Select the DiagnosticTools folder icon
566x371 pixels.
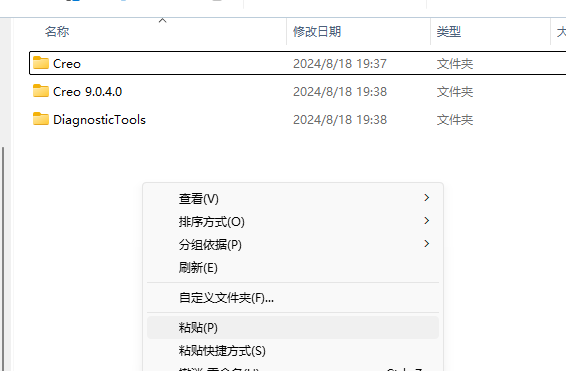(x=41, y=119)
